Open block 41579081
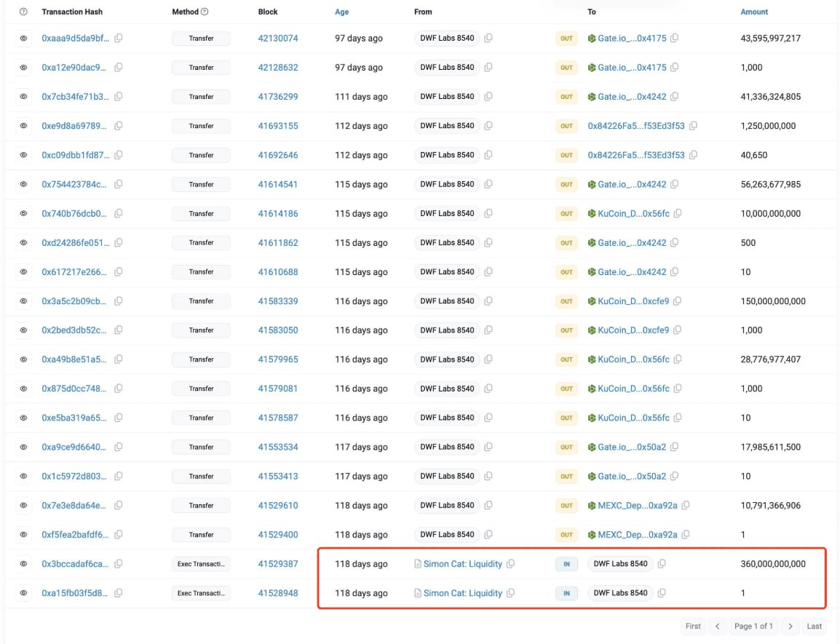This screenshot has height=644, width=840. (278, 389)
